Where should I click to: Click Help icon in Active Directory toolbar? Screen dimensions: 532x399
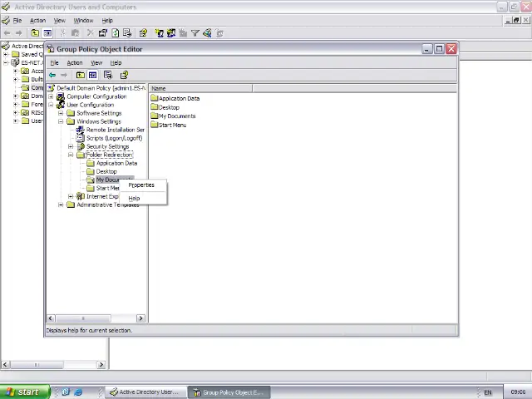(x=143, y=33)
